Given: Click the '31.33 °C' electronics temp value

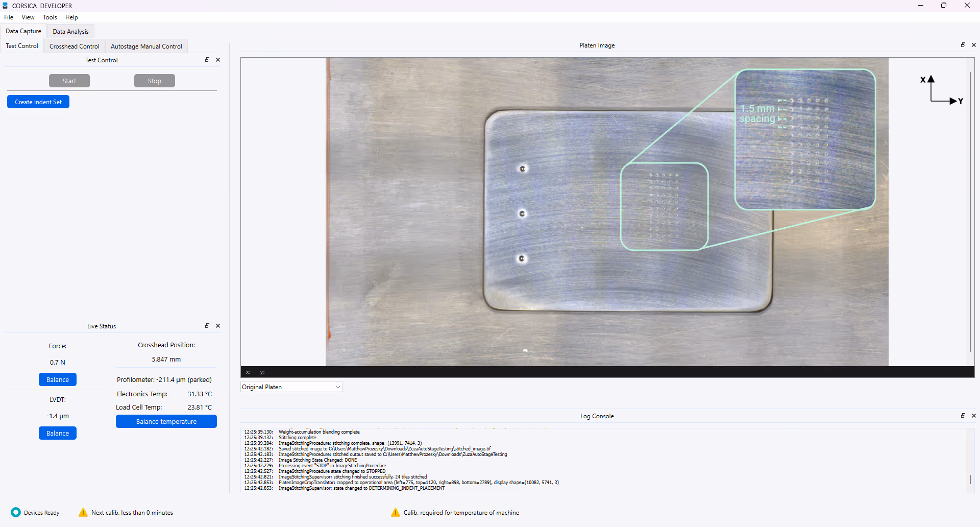Looking at the screenshot, I should [200, 394].
